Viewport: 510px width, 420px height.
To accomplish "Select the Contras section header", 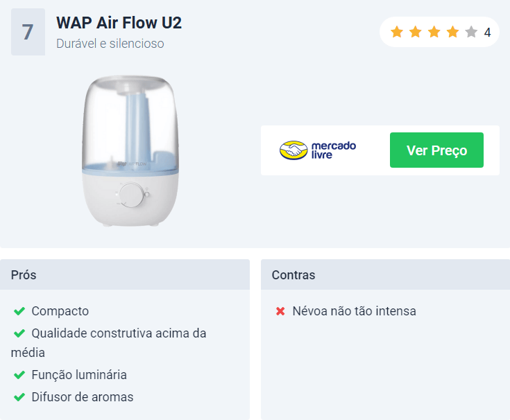I will 385,274.
